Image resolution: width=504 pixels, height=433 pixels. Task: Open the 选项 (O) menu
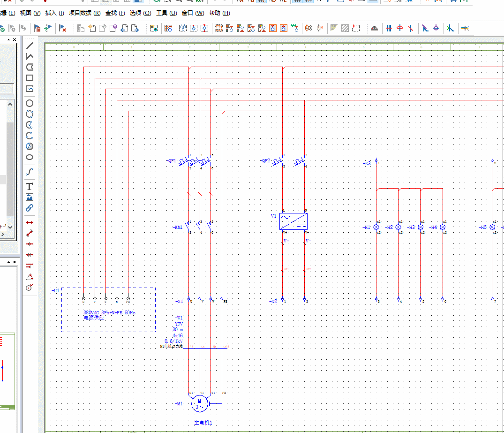140,13
